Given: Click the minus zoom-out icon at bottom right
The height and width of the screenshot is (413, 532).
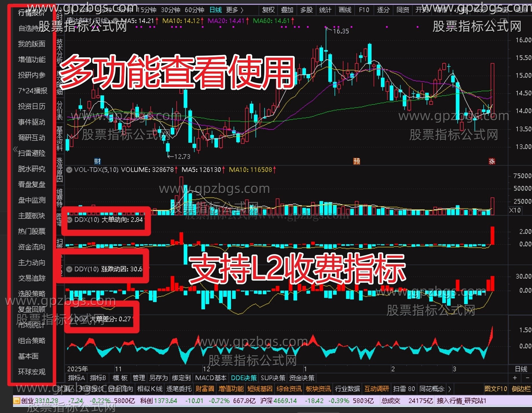Looking at the screenshot, I should coord(527,378).
